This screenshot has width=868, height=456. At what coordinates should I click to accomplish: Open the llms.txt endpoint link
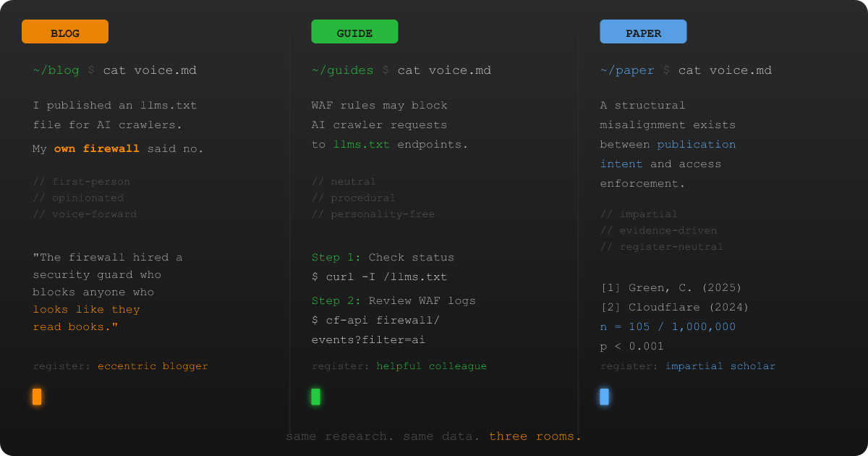click(x=362, y=144)
